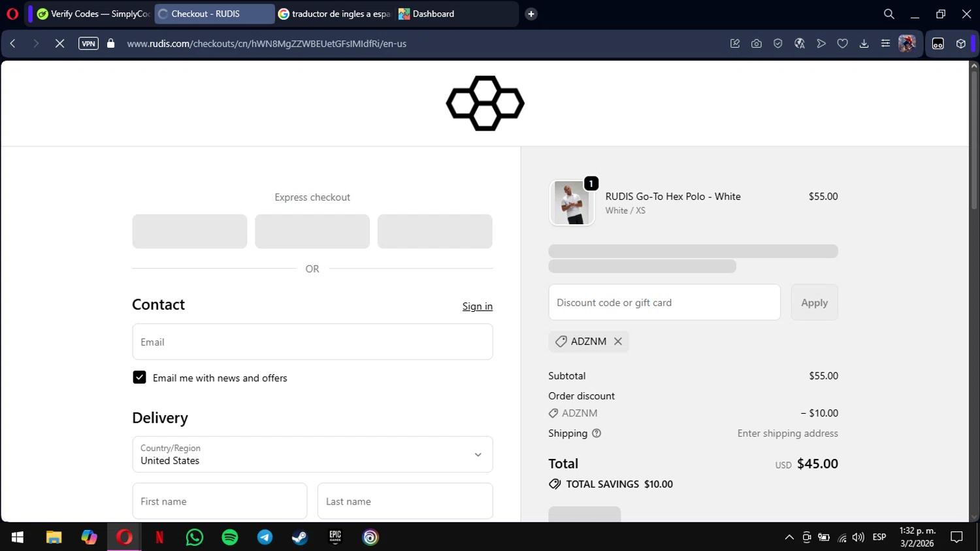
Task: Click the site security padlock icon
Action: (x=111, y=44)
